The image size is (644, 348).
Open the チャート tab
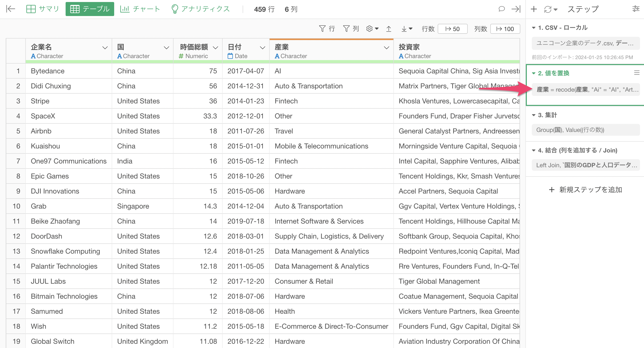tap(140, 9)
